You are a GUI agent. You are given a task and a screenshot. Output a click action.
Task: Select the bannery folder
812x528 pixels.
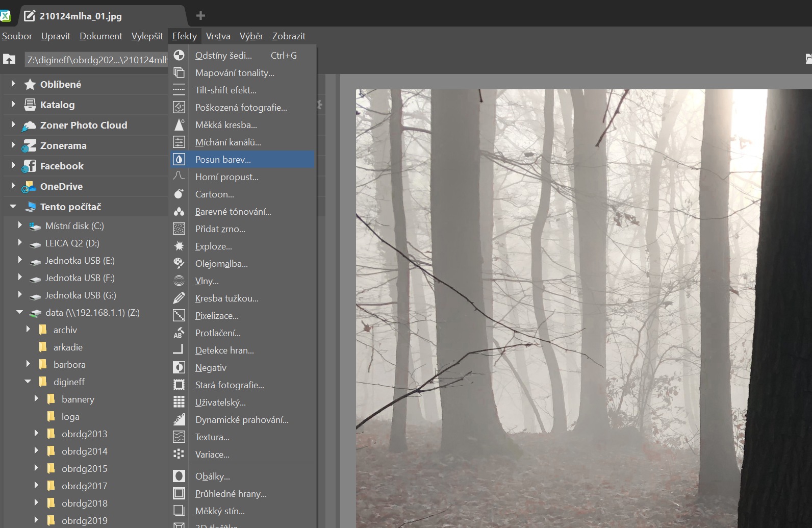click(78, 399)
